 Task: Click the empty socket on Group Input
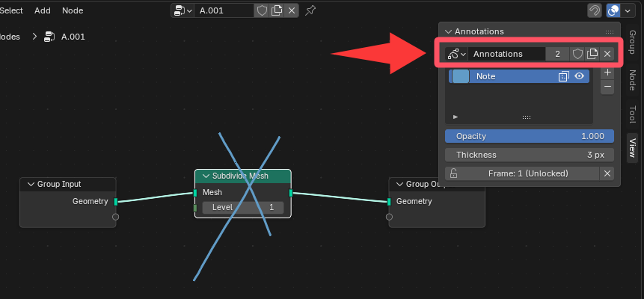(115, 217)
